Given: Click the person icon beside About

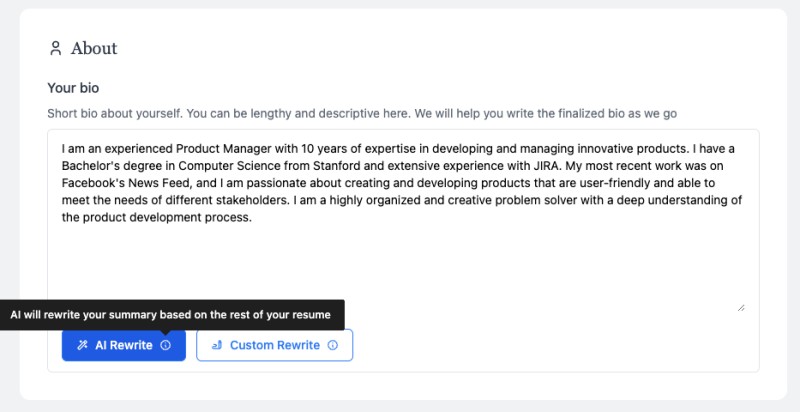Looking at the screenshot, I should tap(55, 48).
